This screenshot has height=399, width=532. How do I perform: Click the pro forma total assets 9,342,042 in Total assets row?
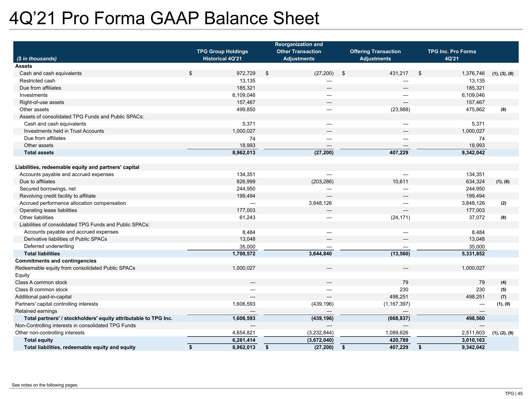pyautogui.click(x=473, y=152)
